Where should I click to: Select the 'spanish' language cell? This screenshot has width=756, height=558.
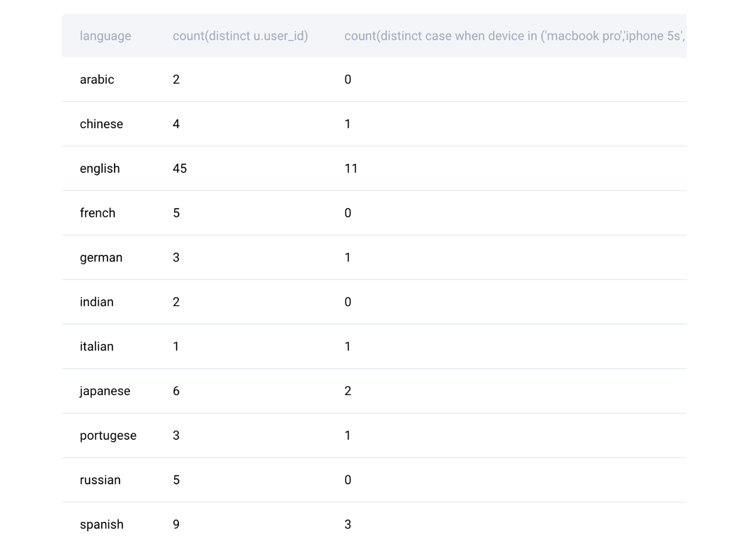point(101,524)
